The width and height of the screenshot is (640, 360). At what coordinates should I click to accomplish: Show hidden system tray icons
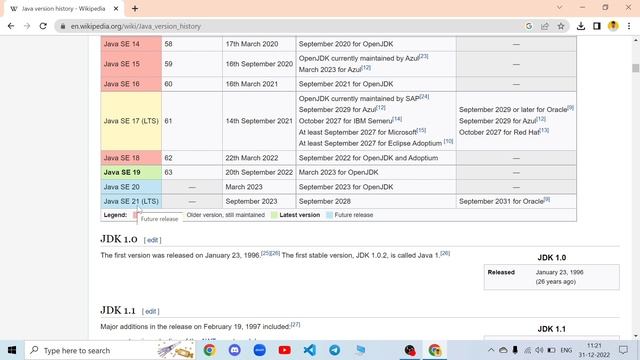pyautogui.click(x=491, y=350)
